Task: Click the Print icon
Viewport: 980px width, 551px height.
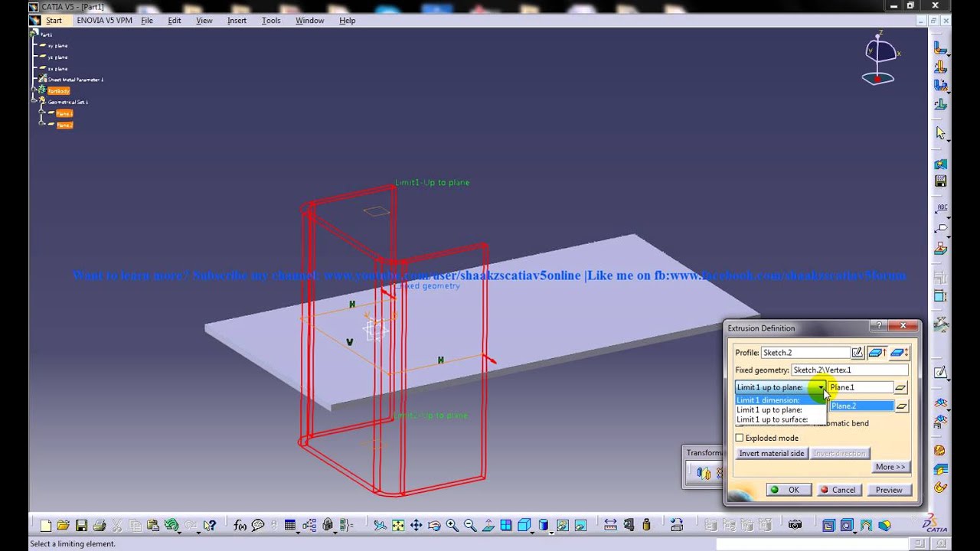Action: (x=100, y=525)
